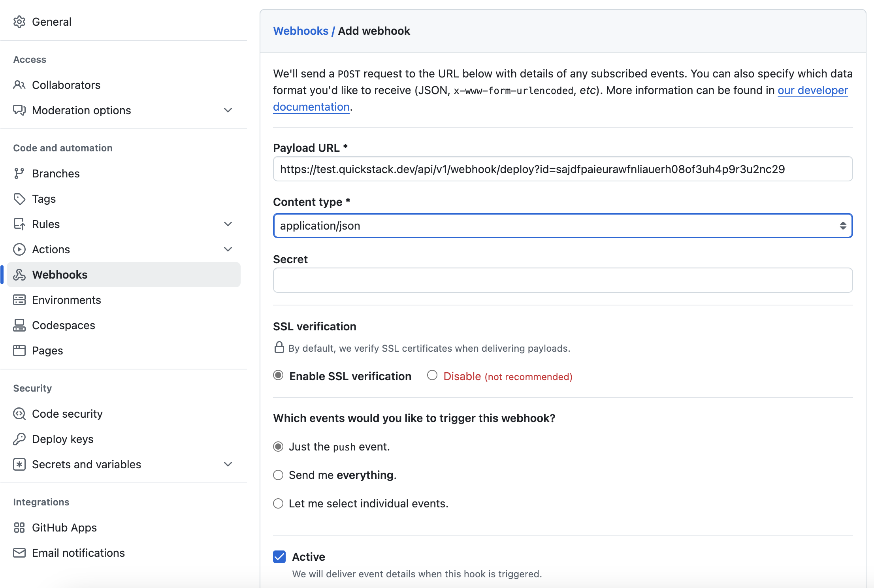Go to Pages settings item
This screenshot has width=874, height=588.
pyautogui.click(x=47, y=351)
